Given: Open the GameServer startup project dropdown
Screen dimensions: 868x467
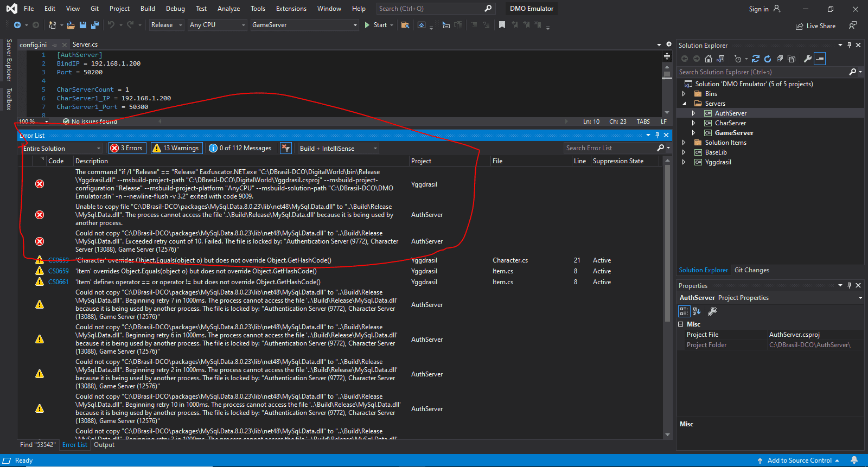Looking at the screenshot, I should 305,25.
